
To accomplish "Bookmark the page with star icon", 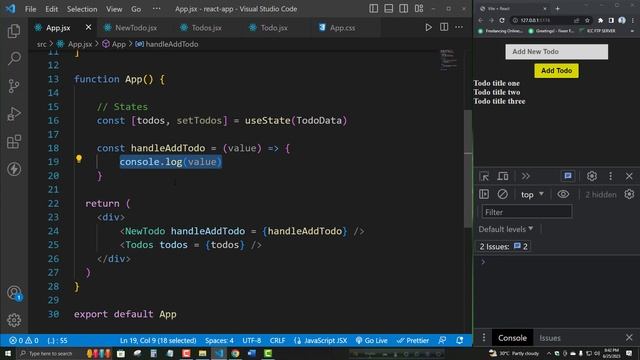I will pyautogui.click(x=587, y=20).
